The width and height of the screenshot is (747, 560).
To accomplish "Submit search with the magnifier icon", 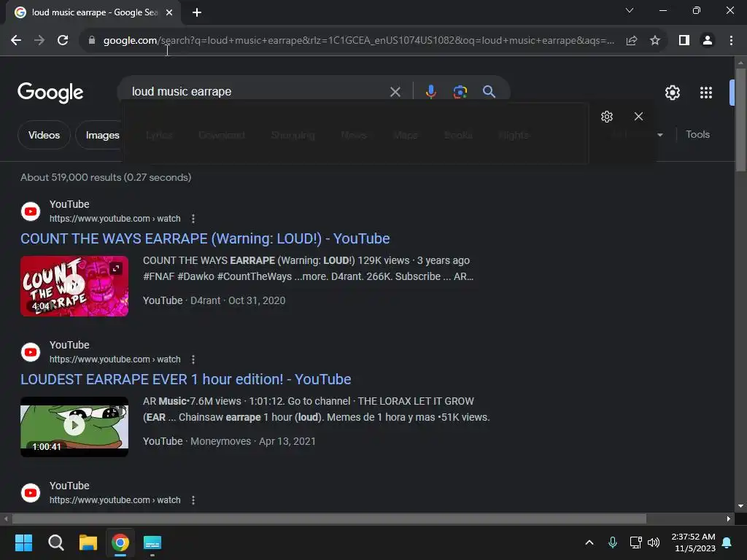I will coord(489,91).
